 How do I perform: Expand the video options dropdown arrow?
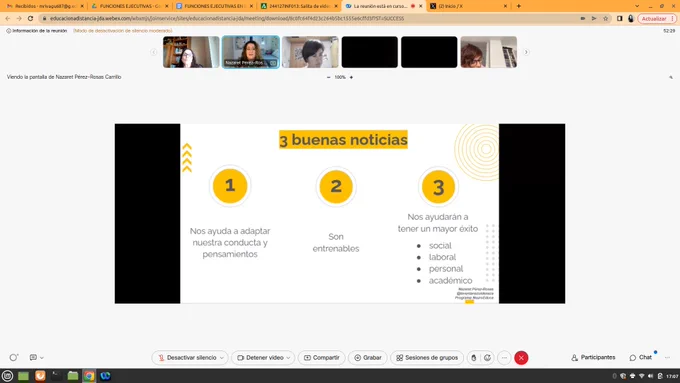[x=288, y=358]
